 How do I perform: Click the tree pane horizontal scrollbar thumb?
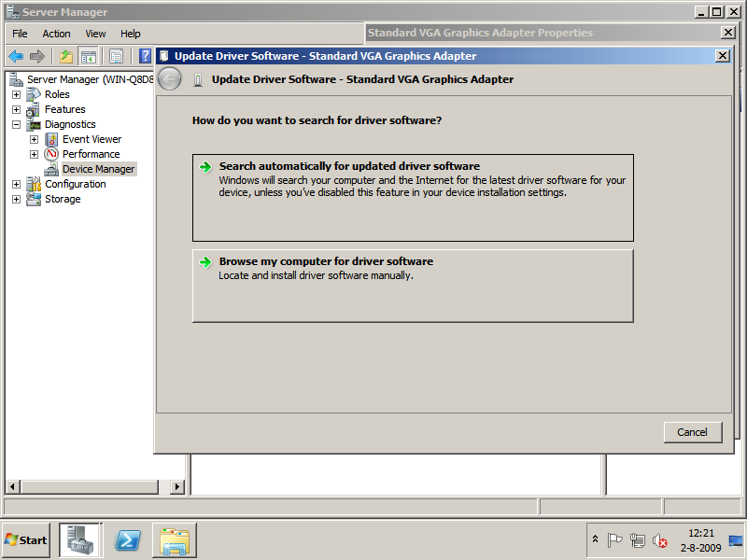pyautogui.click(x=89, y=486)
